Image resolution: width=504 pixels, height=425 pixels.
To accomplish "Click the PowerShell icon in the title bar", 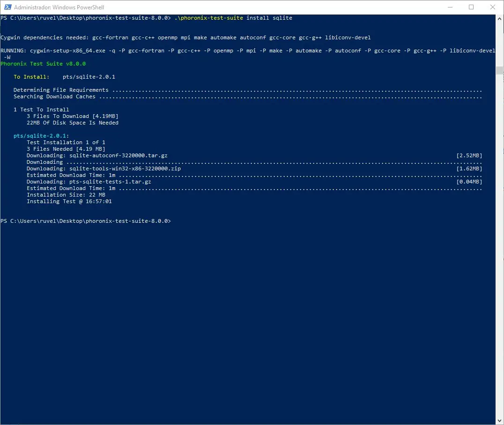I will coord(7,7).
